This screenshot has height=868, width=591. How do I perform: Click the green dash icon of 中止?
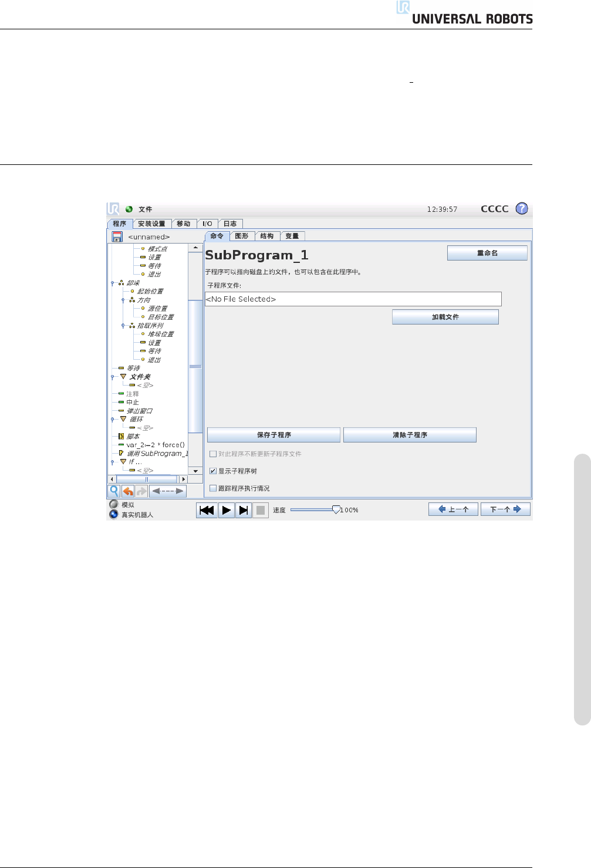(121, 402)
